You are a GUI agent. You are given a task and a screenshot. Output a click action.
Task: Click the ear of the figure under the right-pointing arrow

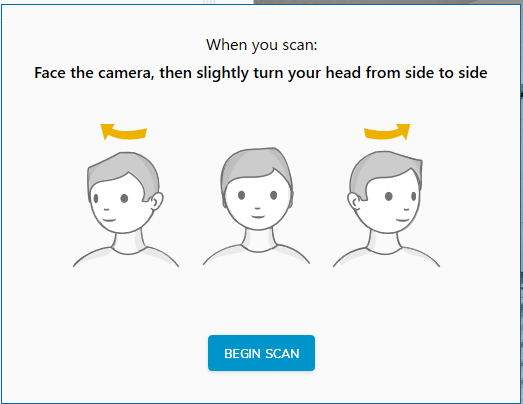[x=354, y=201]
